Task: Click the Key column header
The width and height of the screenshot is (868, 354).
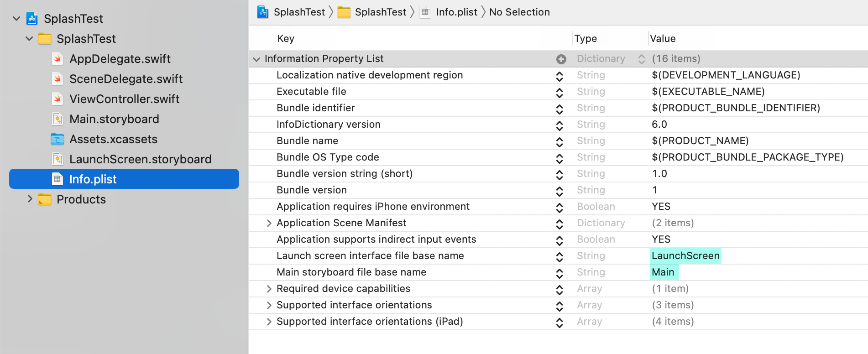Action: click(x=286, y=39)
